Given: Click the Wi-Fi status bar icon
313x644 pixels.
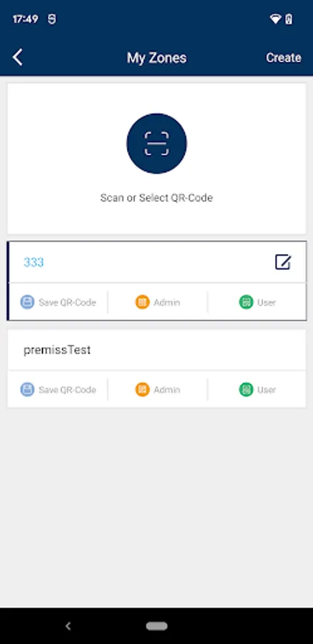Looking at the screenshot, I should 275,19.
